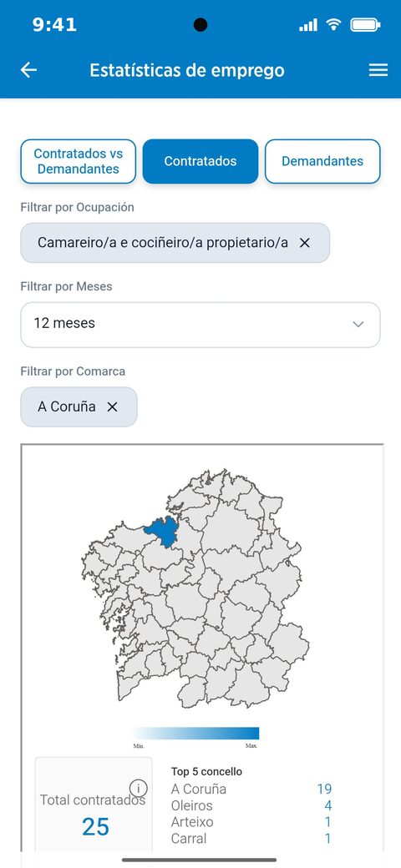Remove the A Coruña comarca chip

pos(113,407)
